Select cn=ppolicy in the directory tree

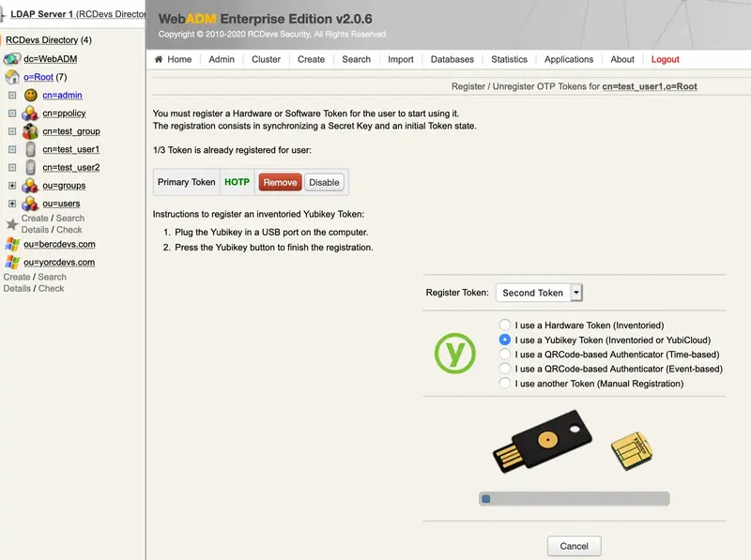tap(64, 114)
